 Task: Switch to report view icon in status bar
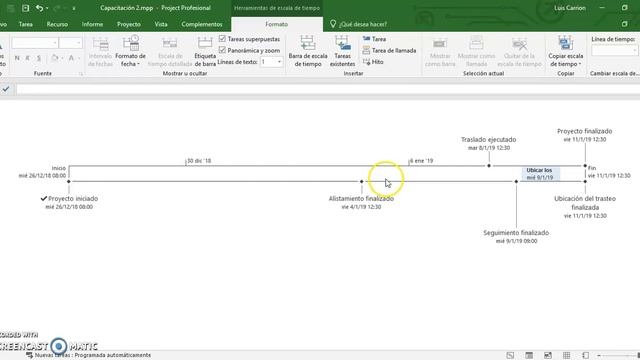click(585, 355)
